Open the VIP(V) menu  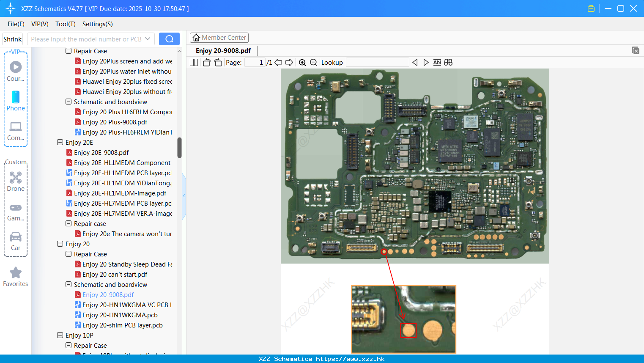pyautogui.click(x=40, y=24)
